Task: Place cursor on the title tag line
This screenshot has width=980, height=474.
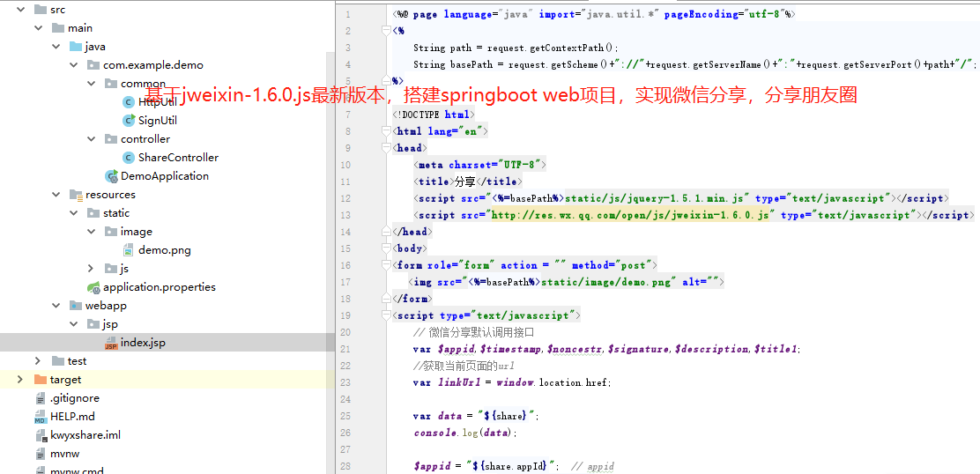Action: point(465,181)
